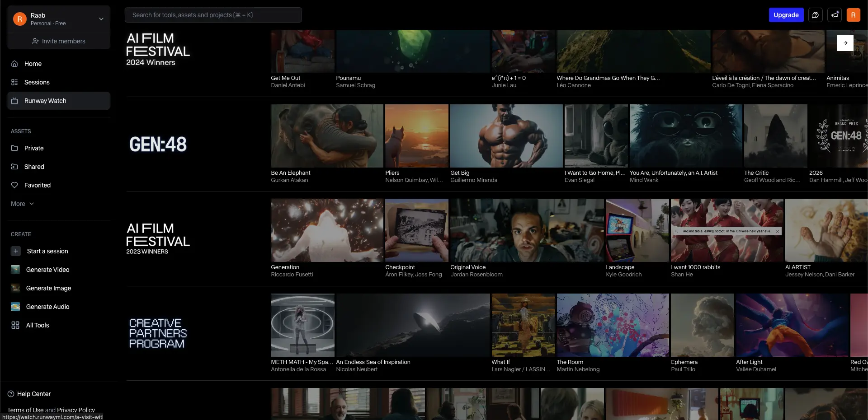Screen dimensions: 868x420
Task: Open the announcements megaphone icon
Action: tap(835, 15)
